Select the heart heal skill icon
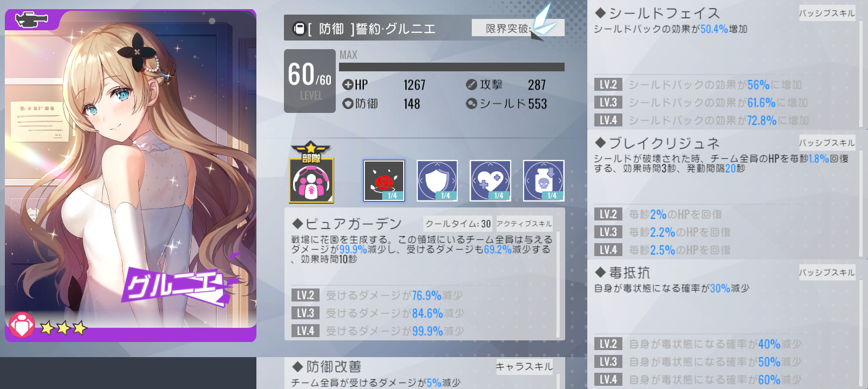Image resolution: width=868 pixels, height=389 pixels. click(490, 180)
